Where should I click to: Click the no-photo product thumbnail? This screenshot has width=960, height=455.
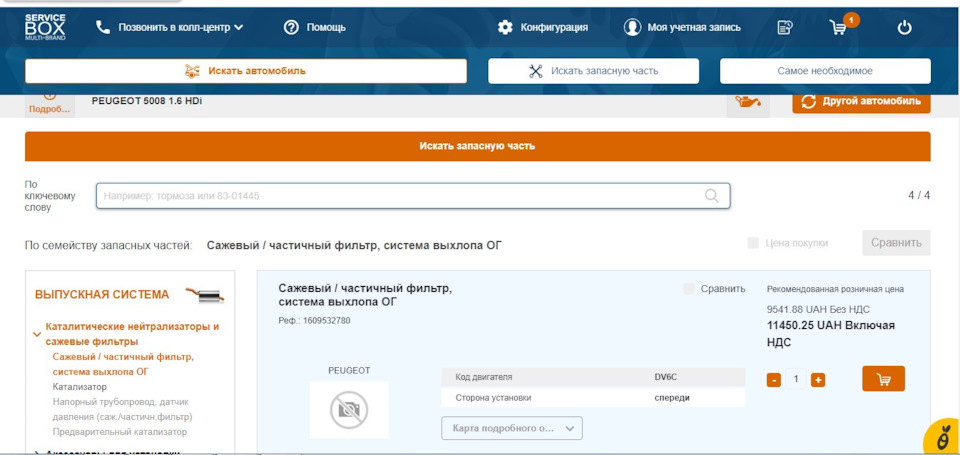click(349, 410)
